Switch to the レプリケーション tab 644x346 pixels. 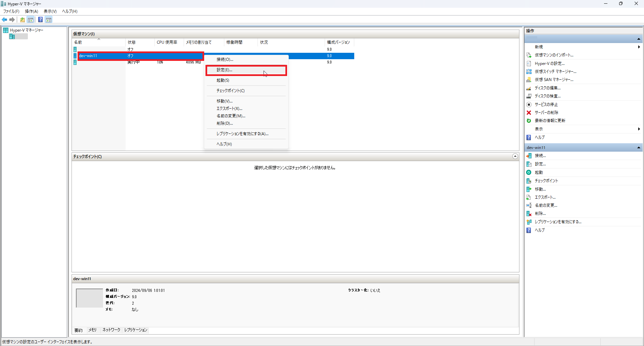[136, 330]
